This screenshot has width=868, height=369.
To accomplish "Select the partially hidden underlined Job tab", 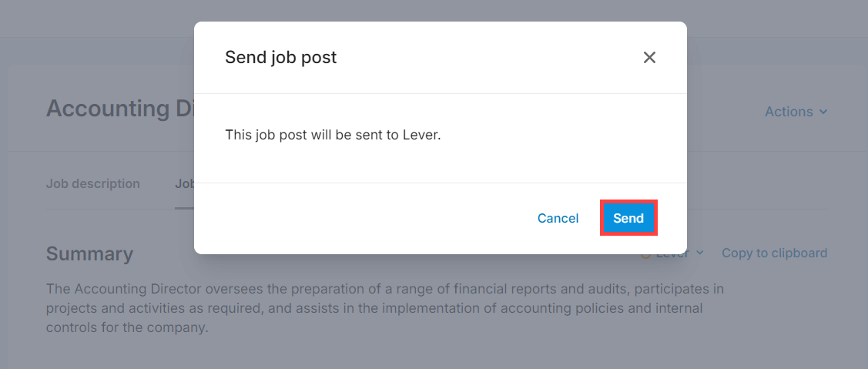I will tap(185, 183).
